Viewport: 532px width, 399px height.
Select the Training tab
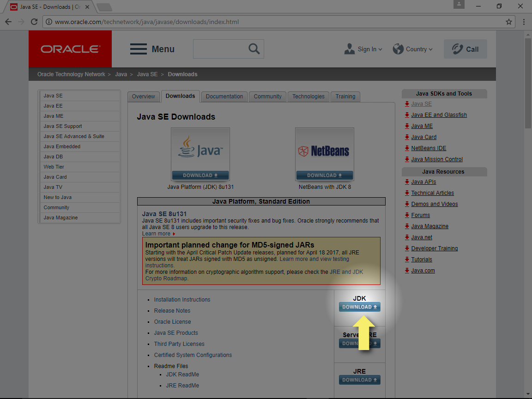(x=345, y=97)
